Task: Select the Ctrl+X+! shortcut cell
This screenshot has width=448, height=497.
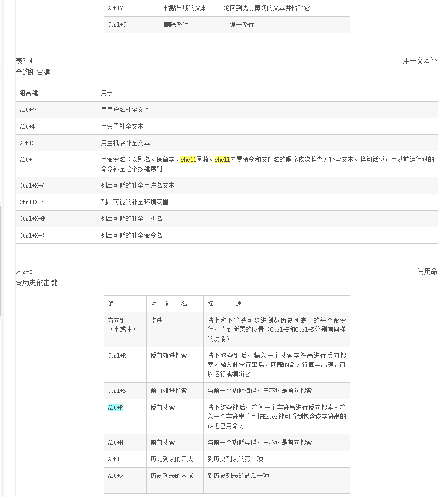Action: pos(56,236)
